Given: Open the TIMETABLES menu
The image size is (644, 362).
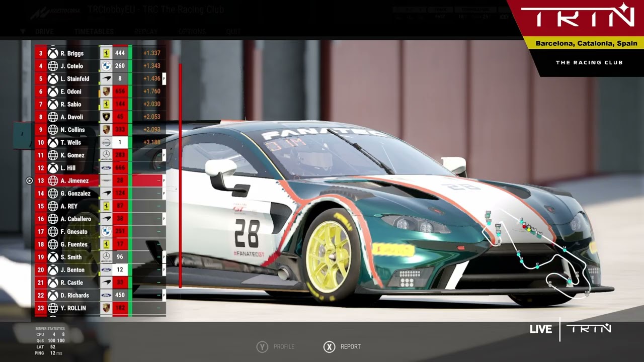Looking at the screenshot, I should point(94,32).
